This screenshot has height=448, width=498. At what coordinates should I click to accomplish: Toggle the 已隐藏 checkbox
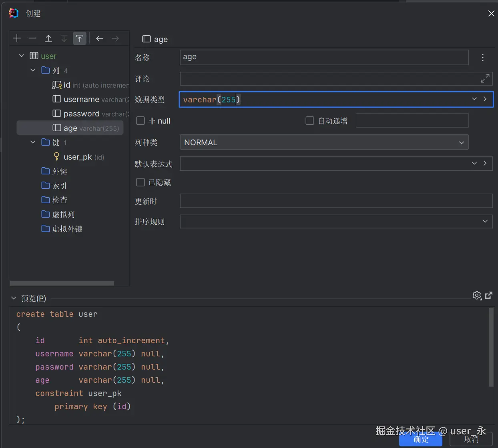click(x=141, y=182)
